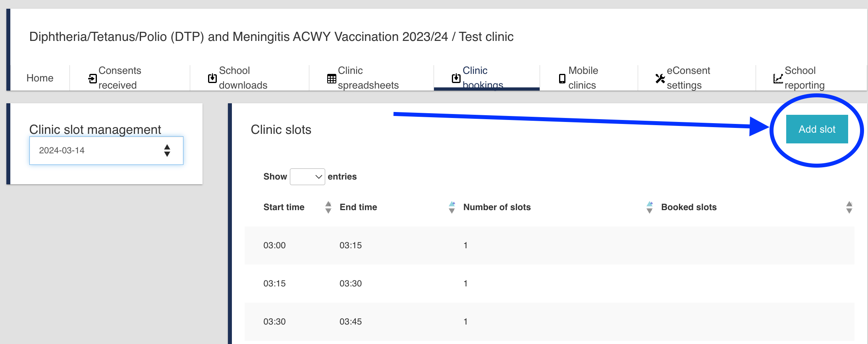Sort table by End time arrows
The height and width of the screenshot is (344, 868).
pyautogui.click(x=452, y=207)
